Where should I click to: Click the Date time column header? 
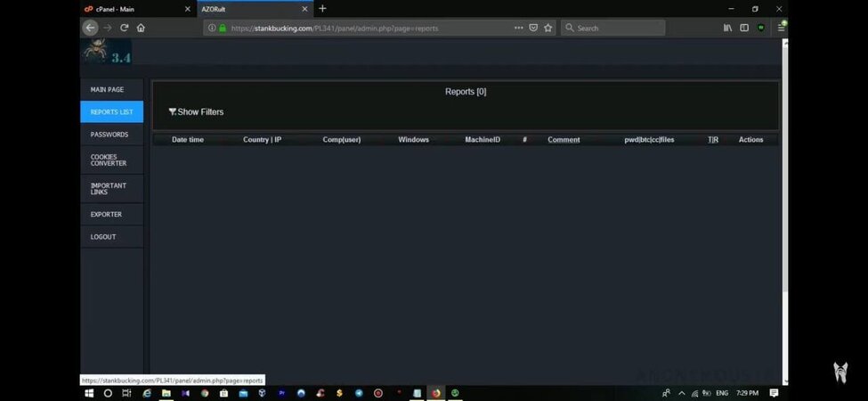coord(188,140)
